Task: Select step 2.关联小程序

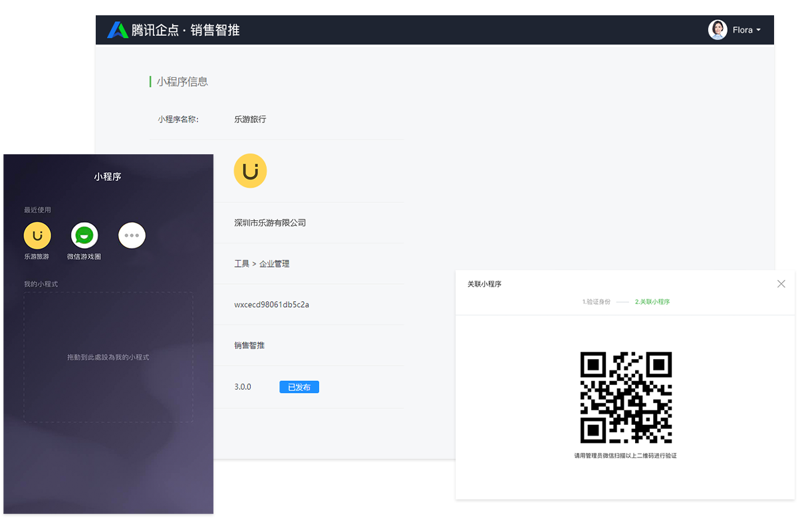Action: pyautogui.click(x=652, y=302)
